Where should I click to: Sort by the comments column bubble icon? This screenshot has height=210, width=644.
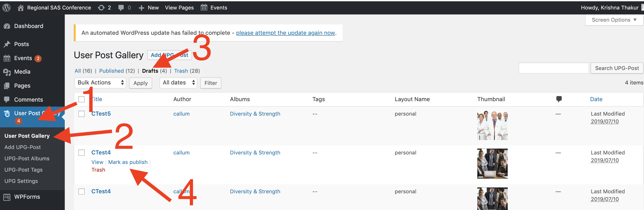click(x=559, y=99)
